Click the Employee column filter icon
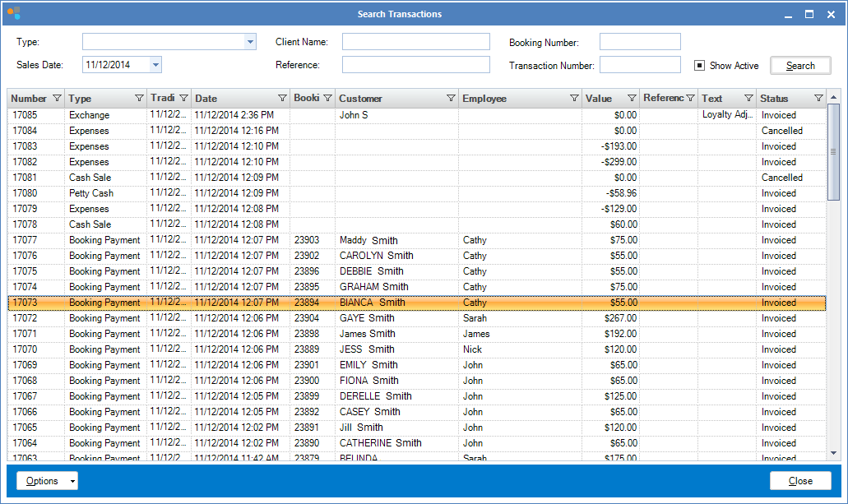This screenshot has width=848, height=504. pos(574,99)
